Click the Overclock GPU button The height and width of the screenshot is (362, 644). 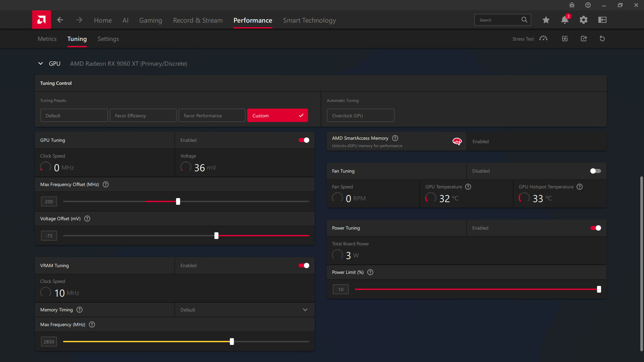[x=361, y=115]
